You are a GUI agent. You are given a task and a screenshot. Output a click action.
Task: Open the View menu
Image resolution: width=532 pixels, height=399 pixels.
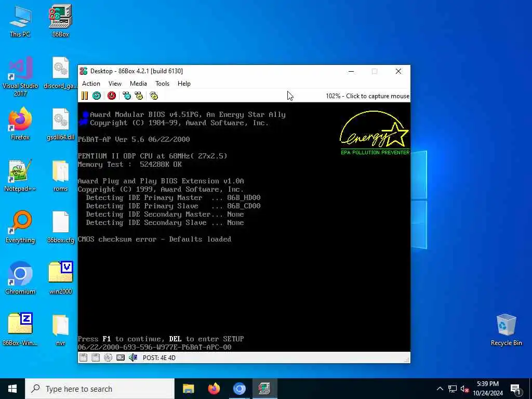coord(115,84)
